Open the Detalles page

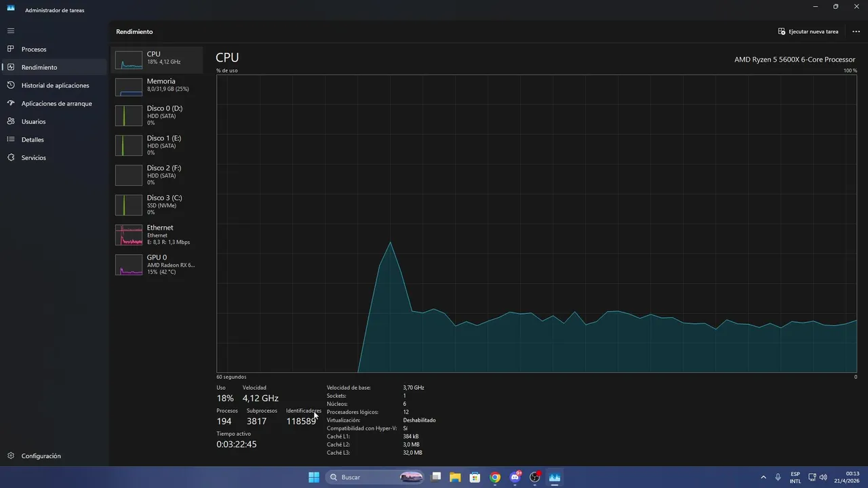pos(54,140)
